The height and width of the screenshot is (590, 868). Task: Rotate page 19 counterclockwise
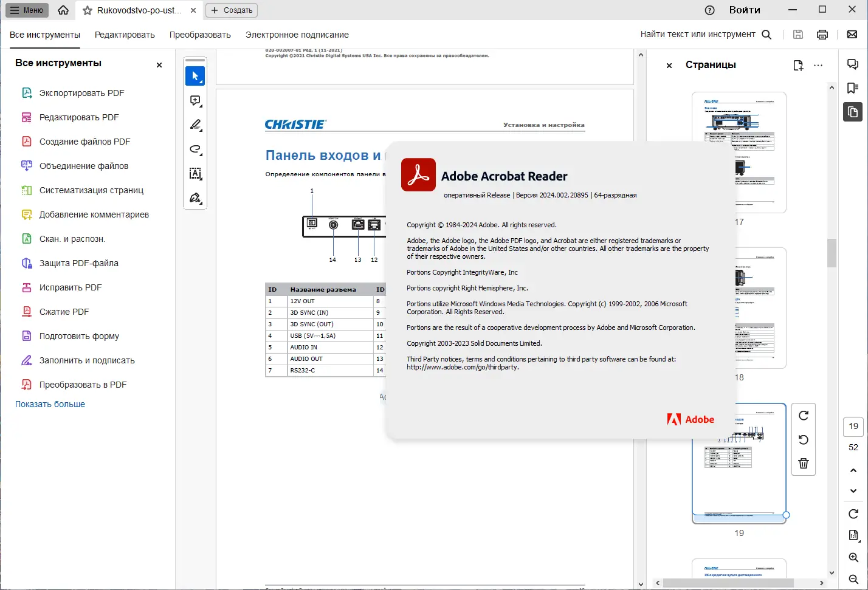point(804,439)
